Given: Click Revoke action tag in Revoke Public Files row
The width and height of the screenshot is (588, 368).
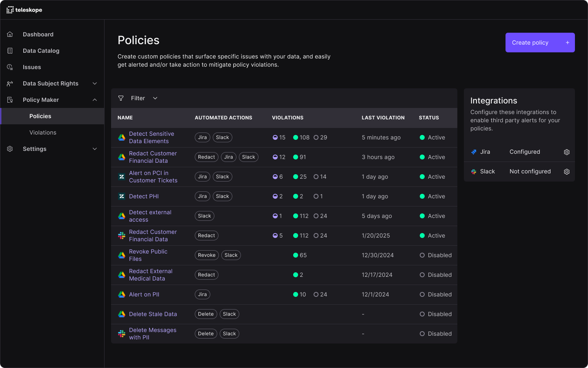Looking at the screenshot, I should pyautogui.click(x=207, y=255).
